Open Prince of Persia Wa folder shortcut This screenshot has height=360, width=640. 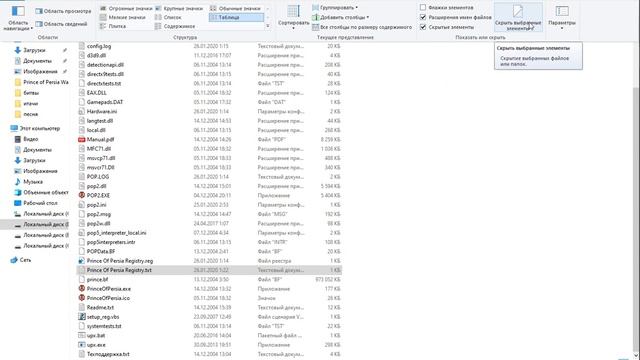(x=41, y=82)
